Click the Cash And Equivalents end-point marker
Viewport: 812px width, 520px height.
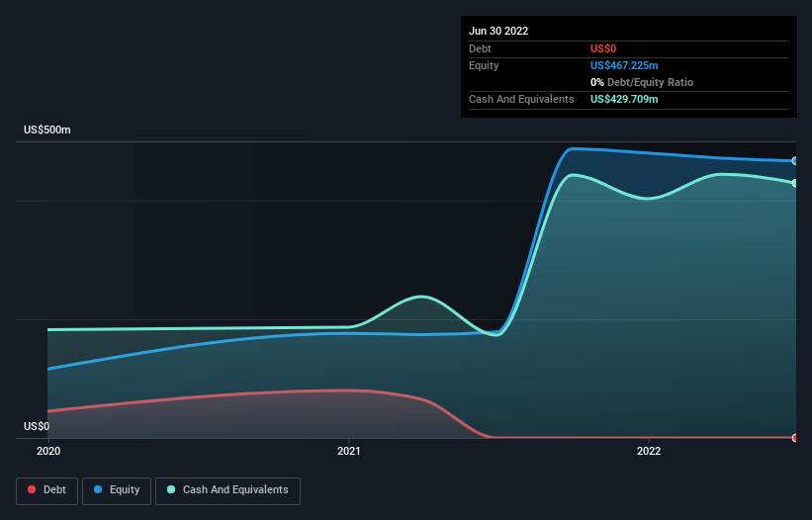795,183
